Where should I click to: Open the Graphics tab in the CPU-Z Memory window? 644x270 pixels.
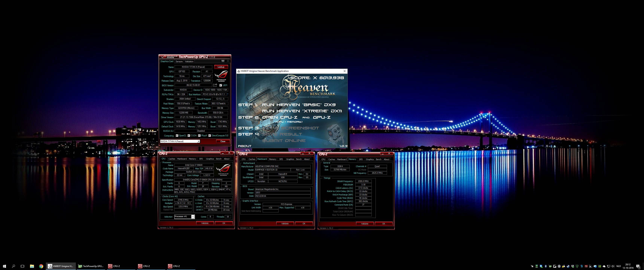pos(370,159)
